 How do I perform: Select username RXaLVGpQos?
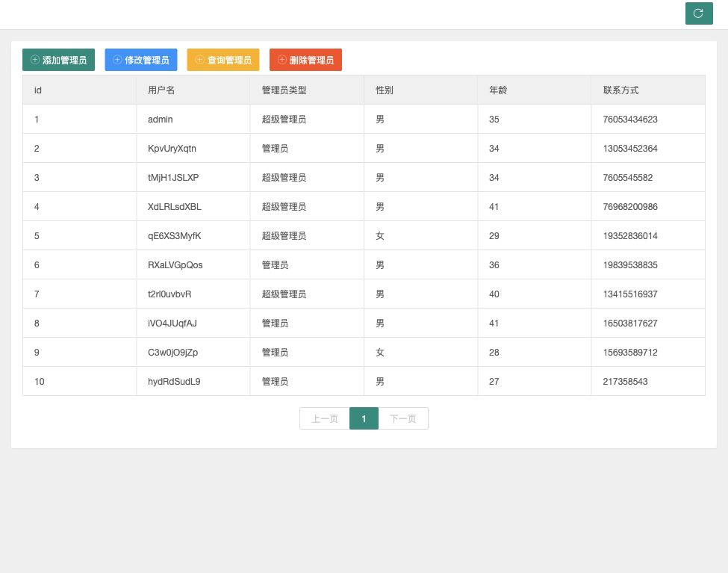(175, 265)
